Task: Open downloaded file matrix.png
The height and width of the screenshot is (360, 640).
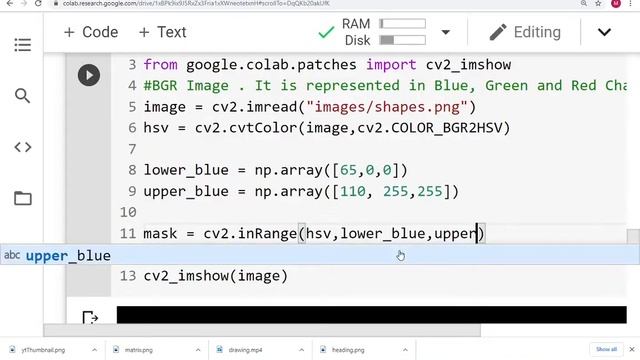Action: tap(138, 350)
